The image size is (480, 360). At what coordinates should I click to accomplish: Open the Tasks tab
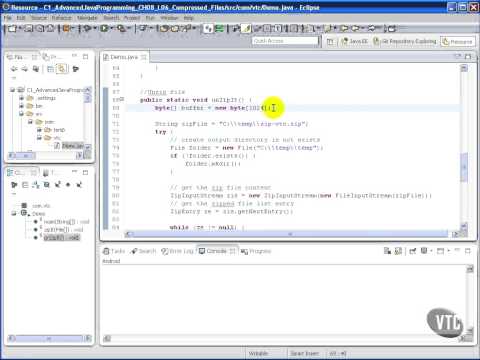click(114, 251)
